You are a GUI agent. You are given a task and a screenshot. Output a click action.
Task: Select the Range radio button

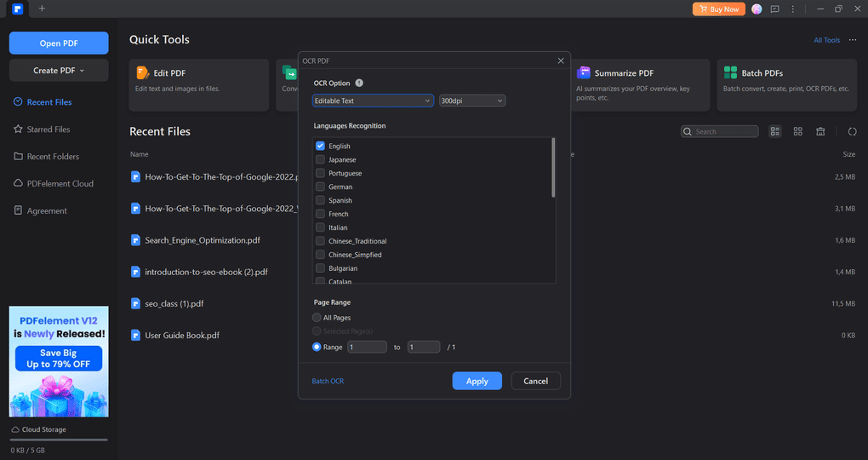[x=317, y=347]
